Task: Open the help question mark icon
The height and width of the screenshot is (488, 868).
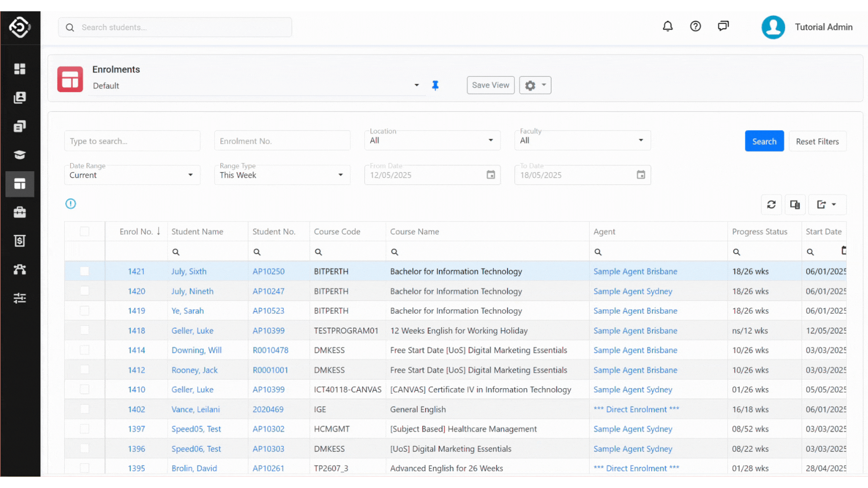Action: pos(695,27)
